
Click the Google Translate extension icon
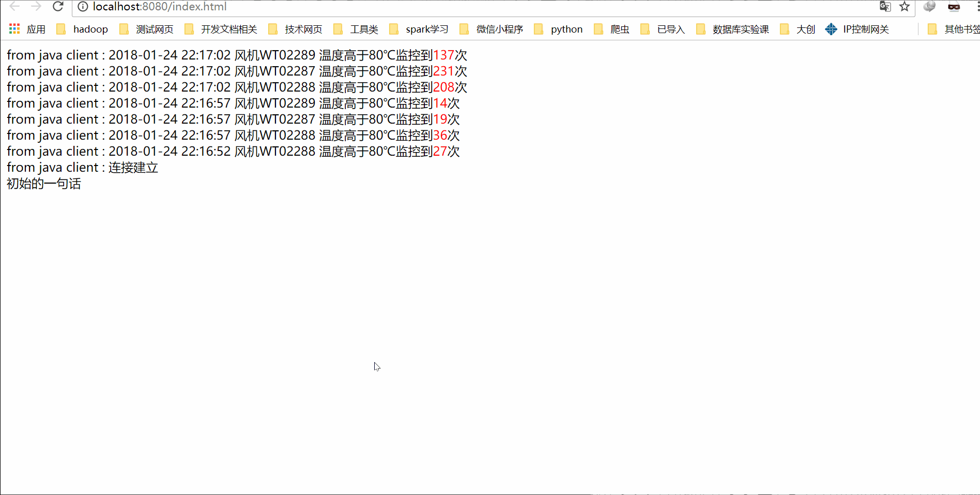click(x=885, y=7)
